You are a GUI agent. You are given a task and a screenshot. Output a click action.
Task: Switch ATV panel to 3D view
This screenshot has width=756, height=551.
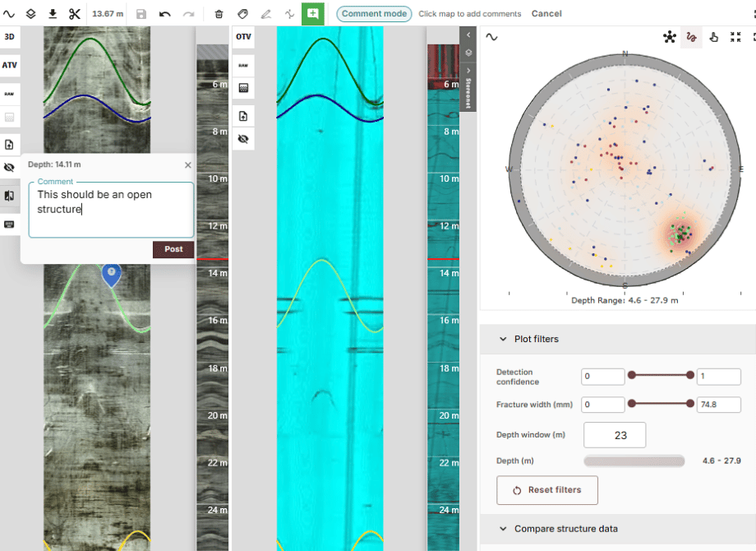point(10,37)
